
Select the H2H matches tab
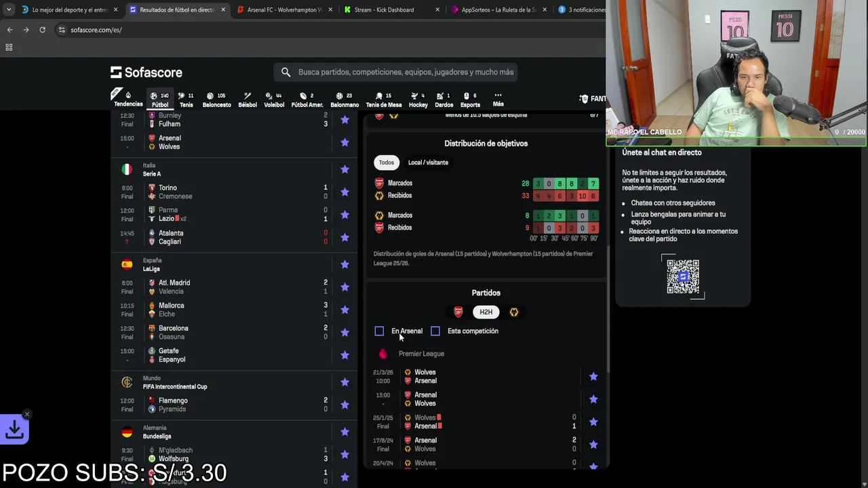tap(486, 312)
